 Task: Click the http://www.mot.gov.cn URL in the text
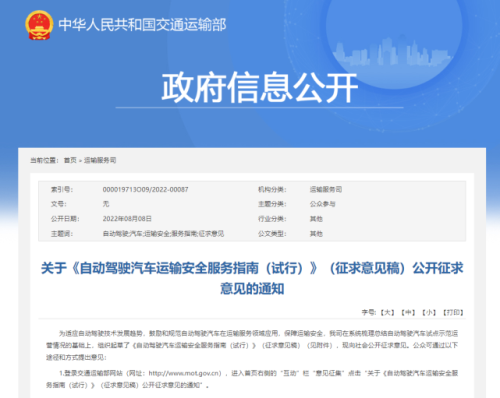185,373
